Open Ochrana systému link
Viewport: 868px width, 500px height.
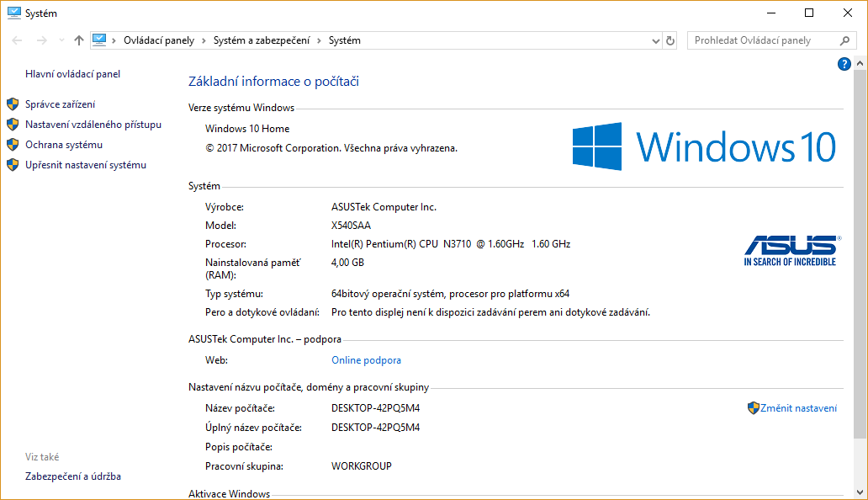click(x=64, y=145)
